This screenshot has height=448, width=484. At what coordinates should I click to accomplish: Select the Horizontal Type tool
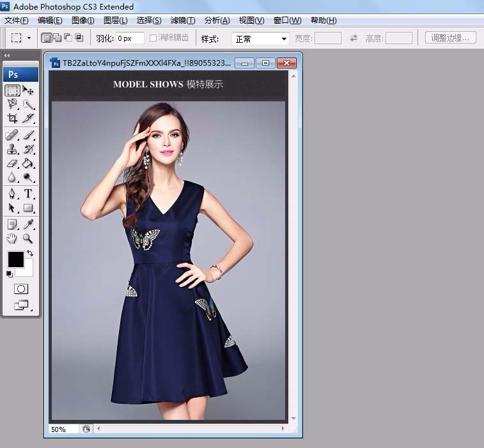point(29,194)
